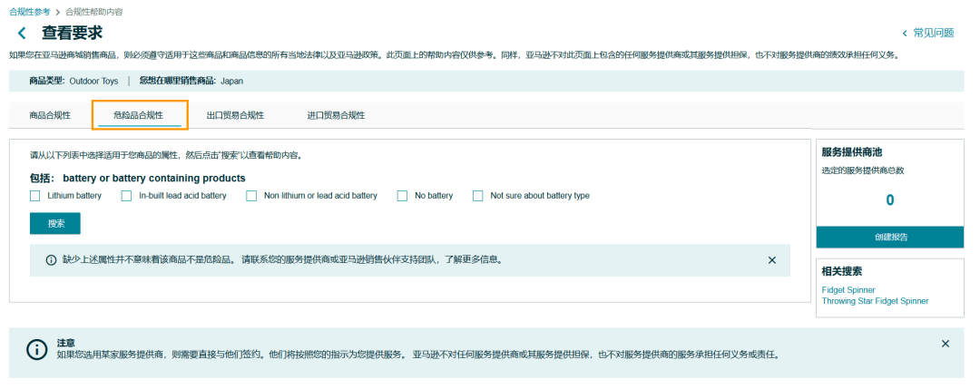Dismiss the dangerous goods info banner

coord(772,260)
